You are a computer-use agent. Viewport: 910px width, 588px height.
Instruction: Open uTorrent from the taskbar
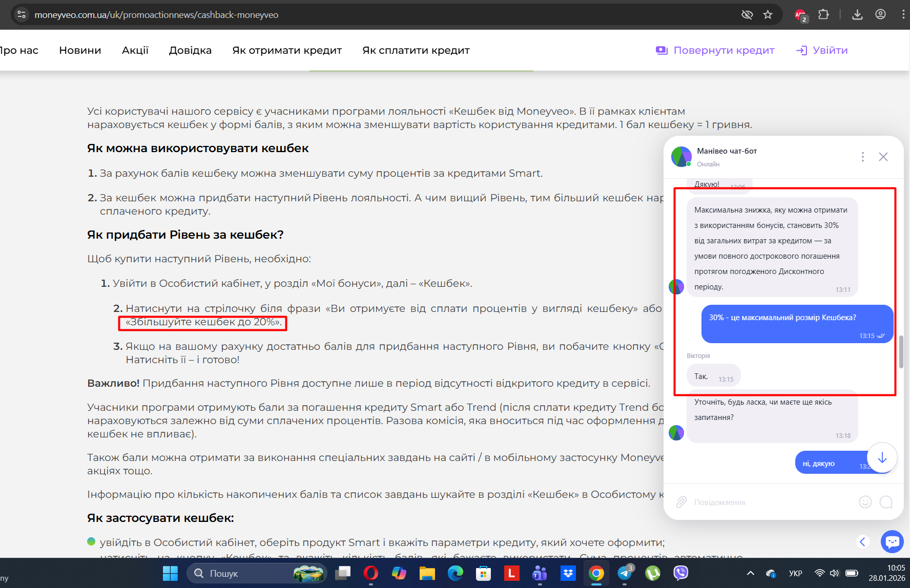[x=653, y=573]
